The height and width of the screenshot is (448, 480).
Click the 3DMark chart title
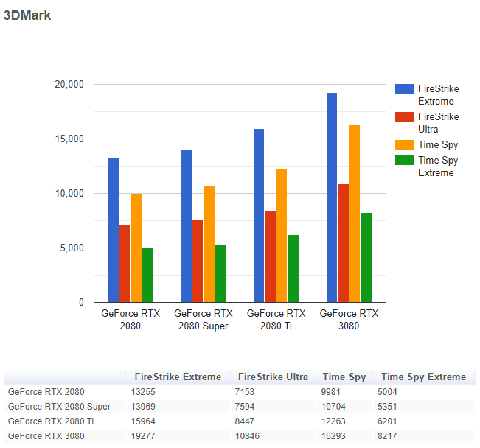pos(27,15)
